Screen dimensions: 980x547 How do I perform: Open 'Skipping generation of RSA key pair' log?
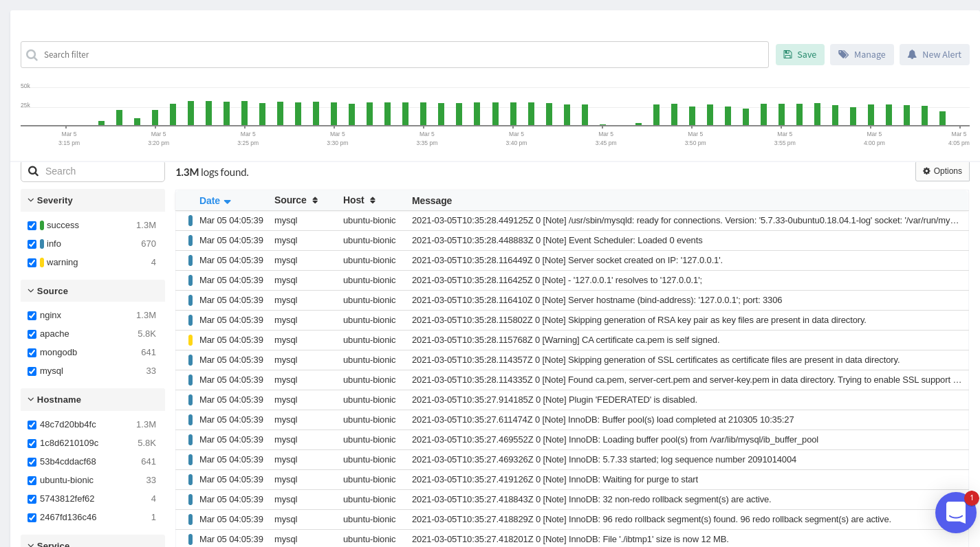(571, 320)
